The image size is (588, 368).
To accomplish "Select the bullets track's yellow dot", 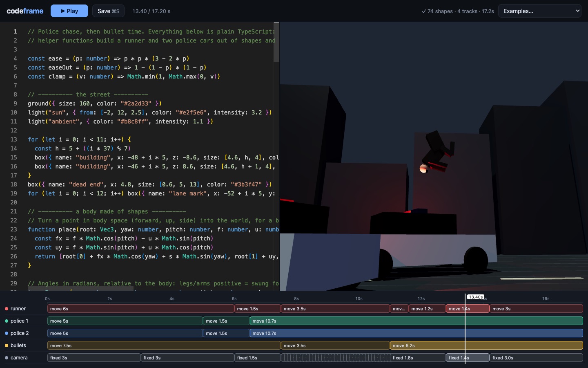I will 7,346.
